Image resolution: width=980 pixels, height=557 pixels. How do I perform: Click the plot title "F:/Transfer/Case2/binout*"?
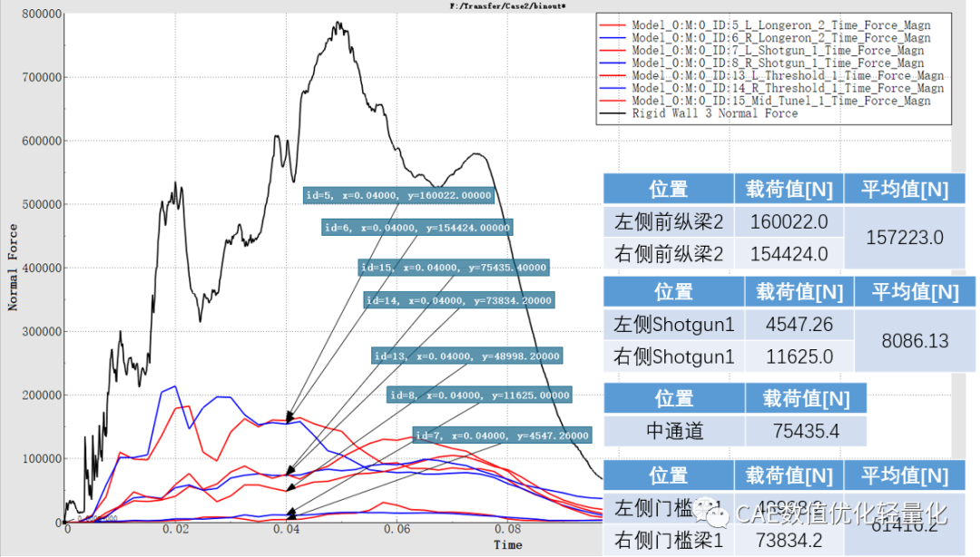tap(508, 5)
